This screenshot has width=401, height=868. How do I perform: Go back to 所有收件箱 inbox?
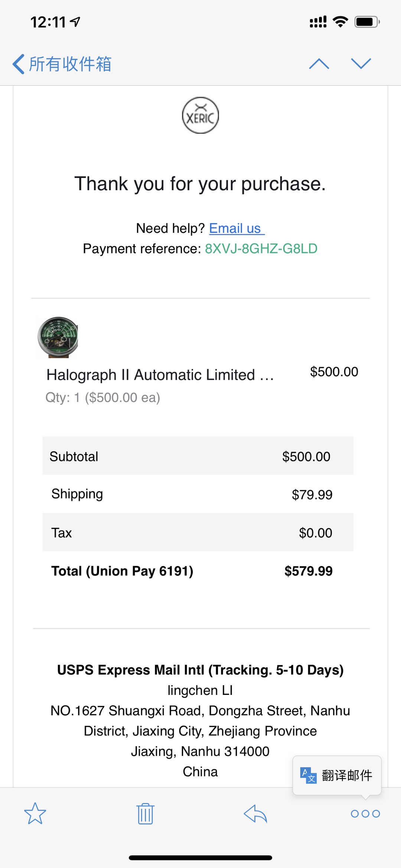click(x=71, y=64)
